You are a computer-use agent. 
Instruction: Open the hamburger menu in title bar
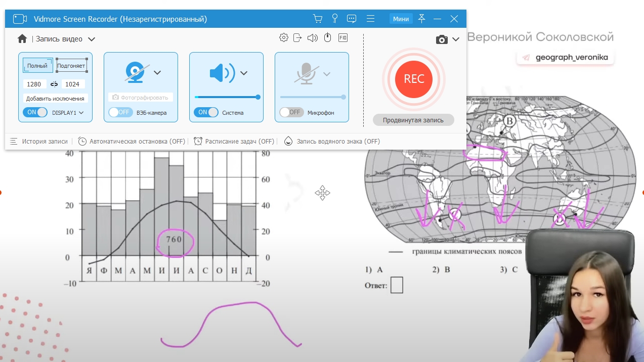click(x=370, y=19)
